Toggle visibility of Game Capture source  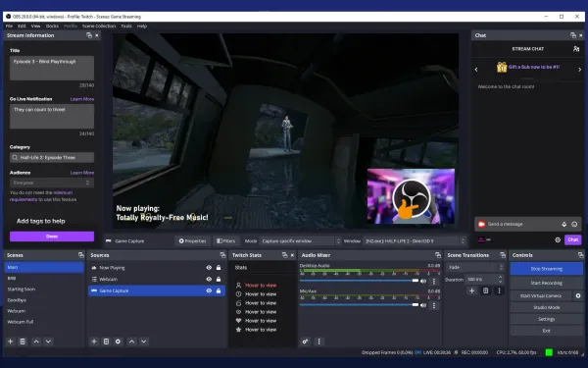pos(209,291)
